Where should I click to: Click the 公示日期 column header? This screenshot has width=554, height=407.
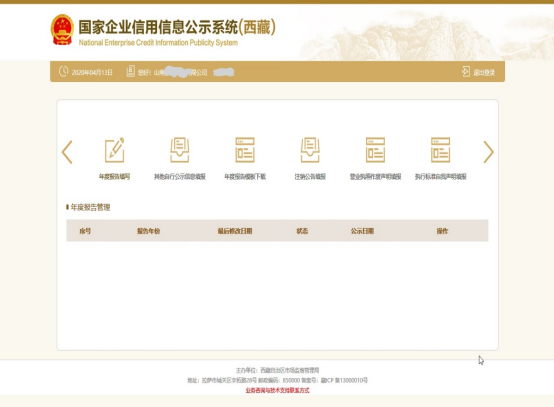362,231
